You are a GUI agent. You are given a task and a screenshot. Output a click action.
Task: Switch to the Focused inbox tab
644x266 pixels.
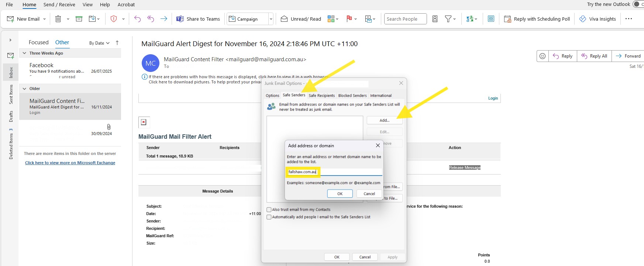pos(39,42)
